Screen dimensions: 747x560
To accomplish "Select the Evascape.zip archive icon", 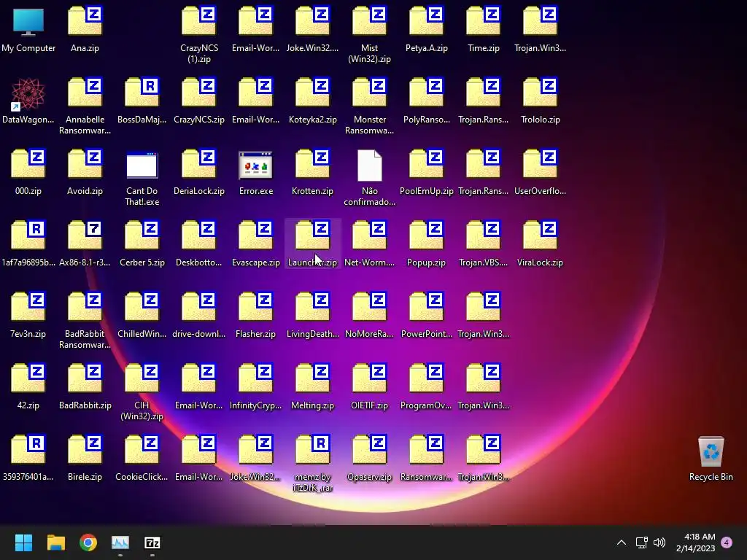I will pos(255,236).
